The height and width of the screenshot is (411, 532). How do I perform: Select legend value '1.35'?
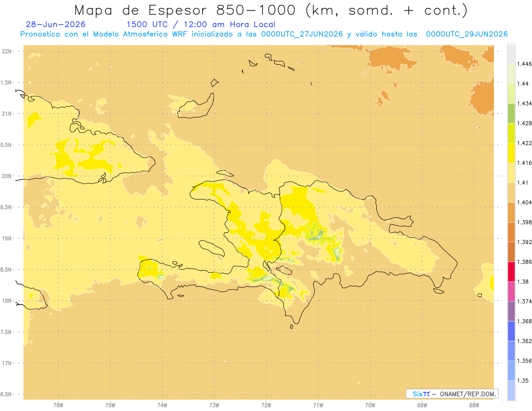pos(523,380)
